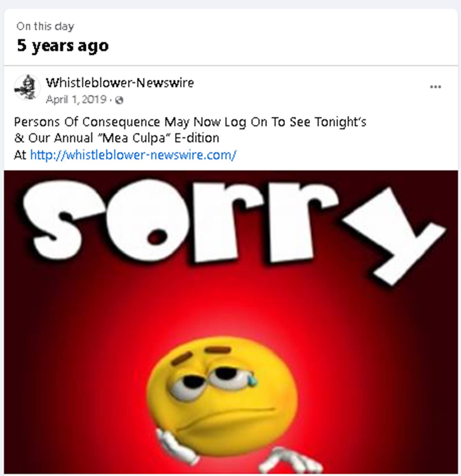The image size is (461, 476).
Task: Open the post options three-dot menu
Action: [x=435, y=86]
